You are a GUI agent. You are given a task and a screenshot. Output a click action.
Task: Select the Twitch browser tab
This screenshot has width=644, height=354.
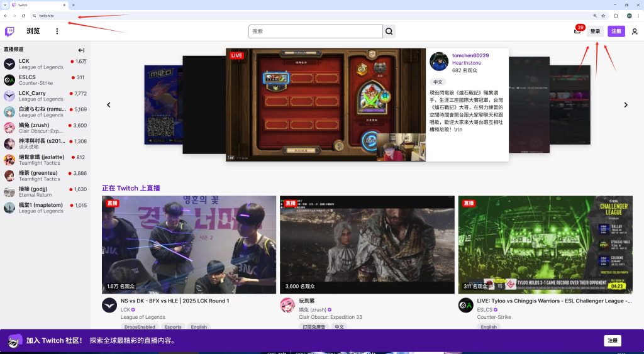(38, 5)
